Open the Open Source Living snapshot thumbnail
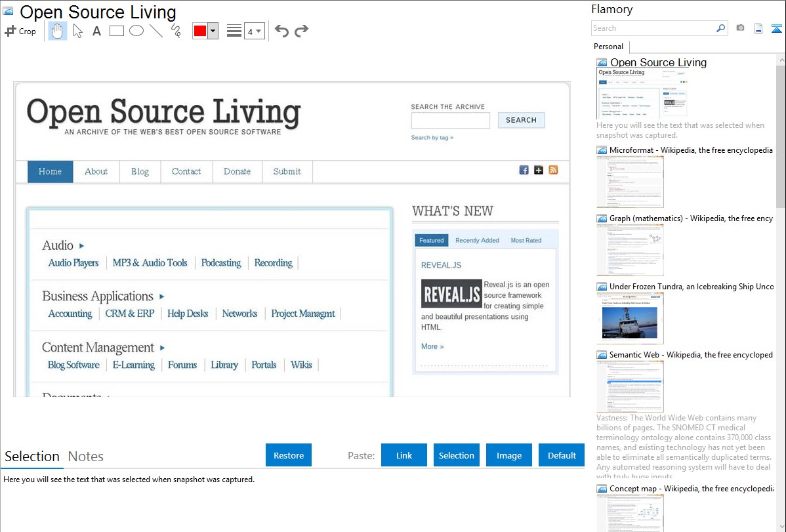The image size is (786, 532). click(642, 94)
